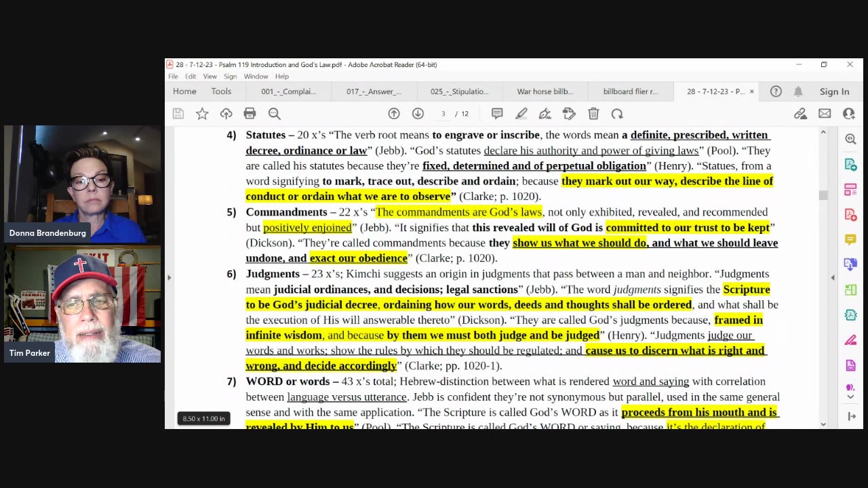Open the Compress PDF tool in right pane

[x=850, y=315]
